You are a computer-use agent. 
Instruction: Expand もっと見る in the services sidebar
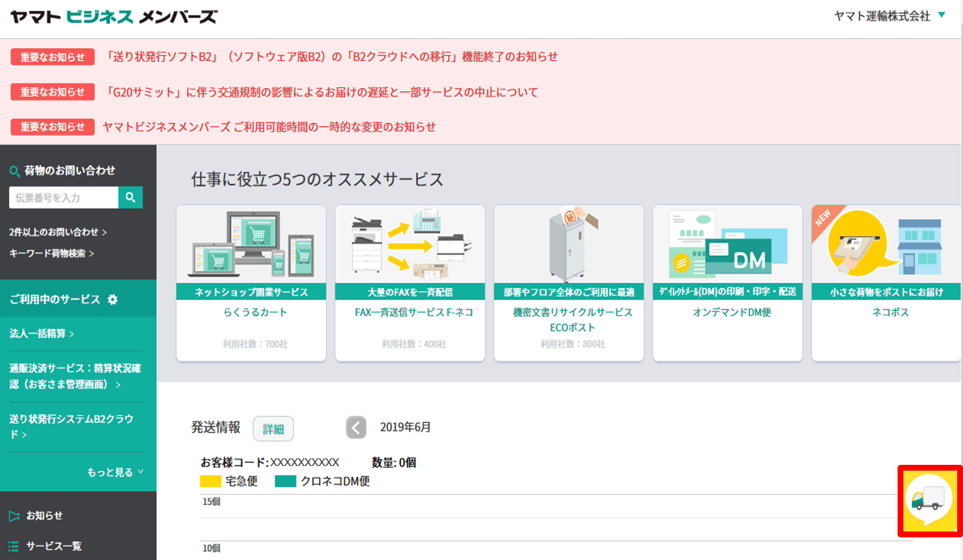[115, 472]
